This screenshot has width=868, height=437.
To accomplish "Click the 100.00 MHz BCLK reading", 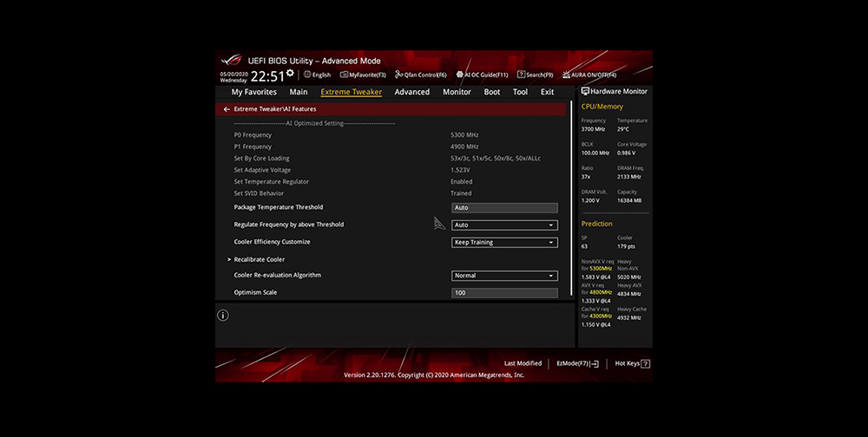I will [595, 153].
